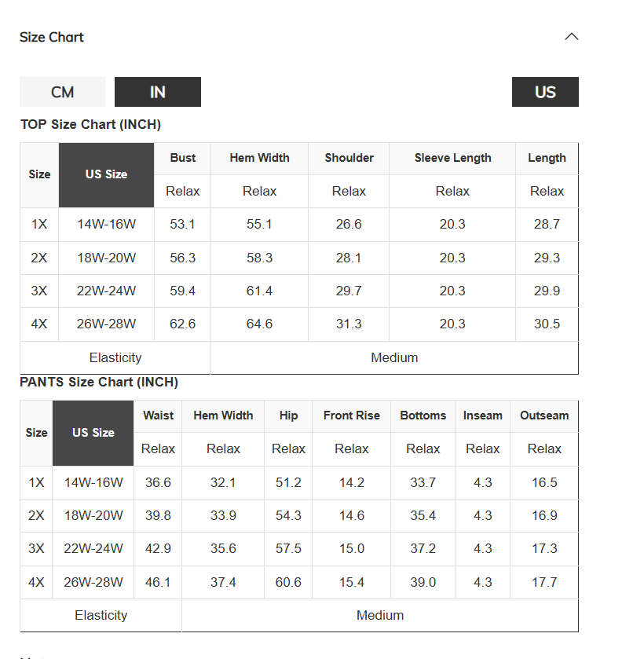Viewport: 644px width, 659px height.
Task: Switch measurements to CM units
Action: pos(62,92)
